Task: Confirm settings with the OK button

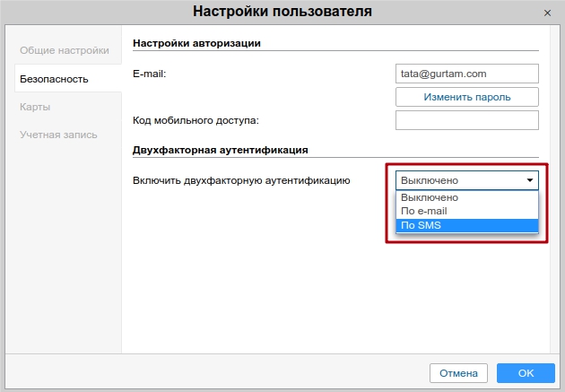Action: pyautogui.click(x=526, y=372)
